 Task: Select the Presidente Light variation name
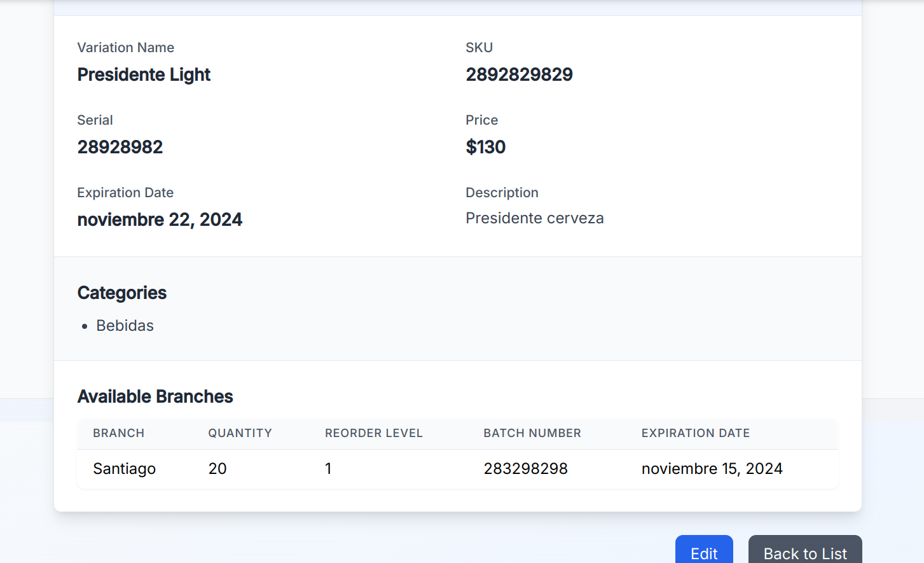tap(144, 75)
